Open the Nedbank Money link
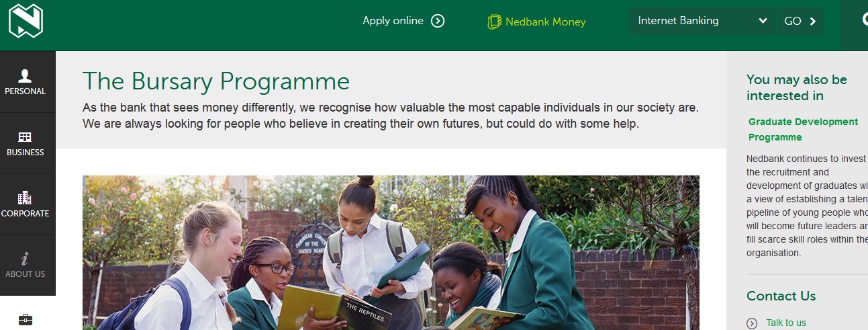This screenshot has width=868, height=330. tap(545, 22)
